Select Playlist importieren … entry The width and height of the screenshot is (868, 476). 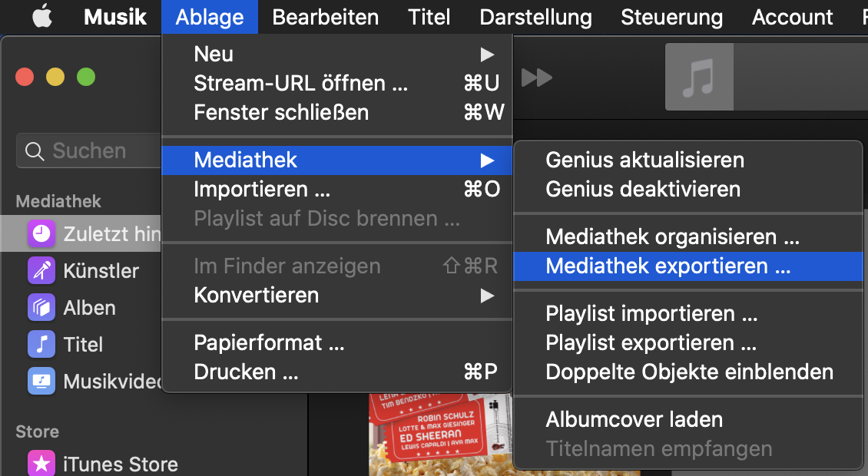(x=688, y=314)
